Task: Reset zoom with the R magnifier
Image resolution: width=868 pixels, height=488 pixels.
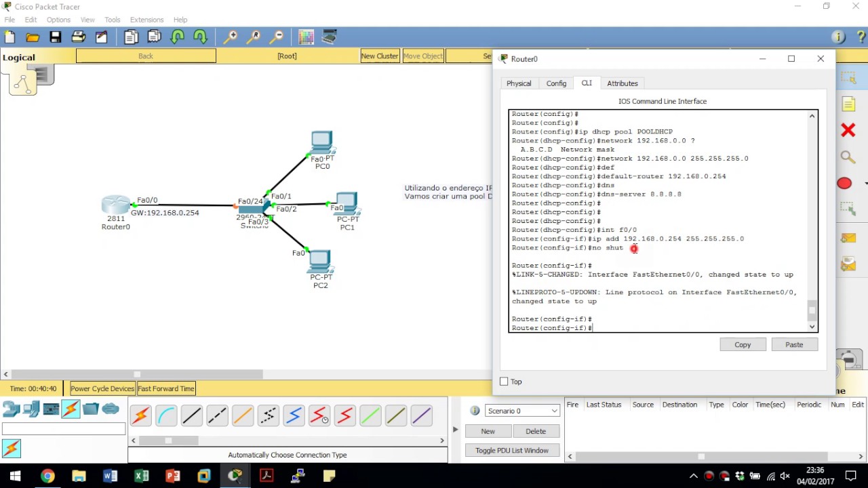Action: 254,37
